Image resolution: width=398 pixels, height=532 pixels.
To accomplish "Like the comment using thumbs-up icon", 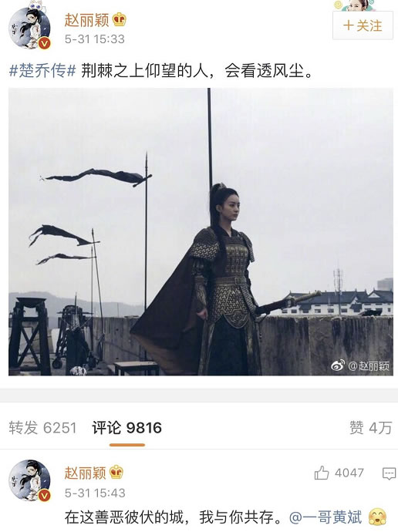I will coord(322,473).
